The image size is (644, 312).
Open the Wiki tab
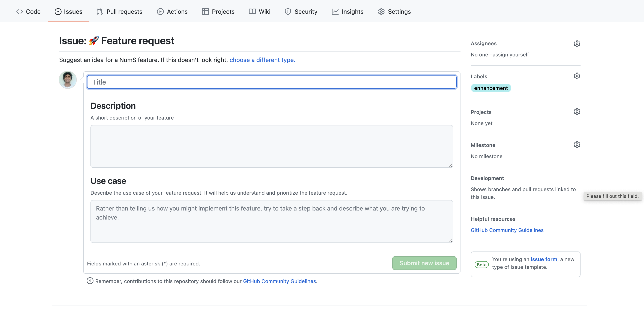click(259, 12)
